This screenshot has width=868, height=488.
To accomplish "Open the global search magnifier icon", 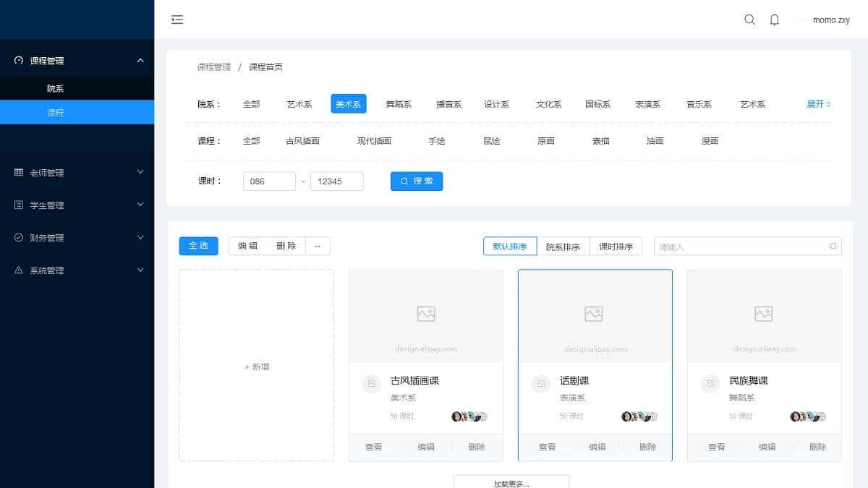I will click(x=749, y=20).
